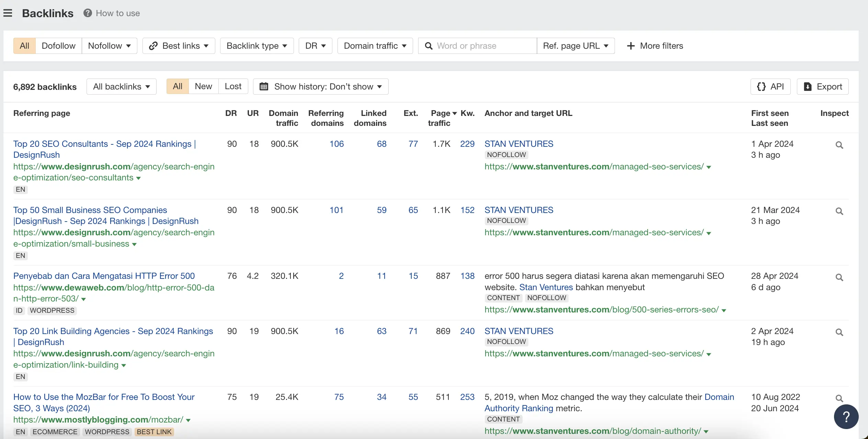
Task: Open Show history dropdown
Action: click(x=321, y=86)
